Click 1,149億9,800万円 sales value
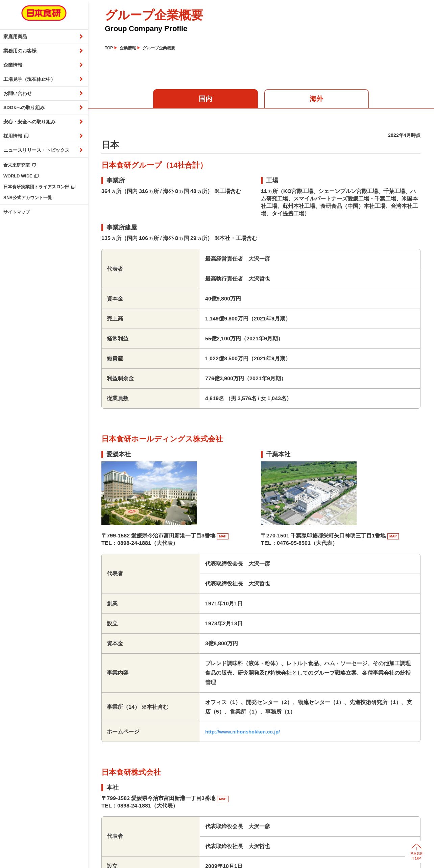This screenshot has width=434, height=868. click(248, 318)
